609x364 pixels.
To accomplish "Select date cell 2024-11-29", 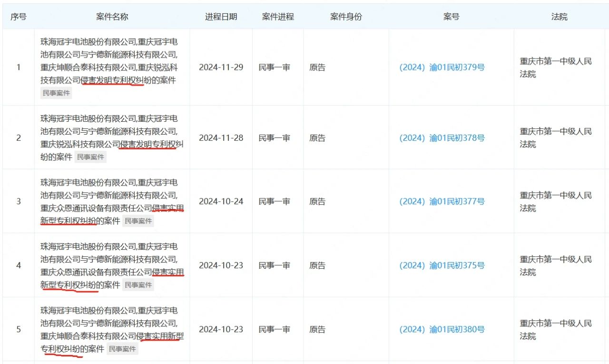I will [x=221, y=68].
